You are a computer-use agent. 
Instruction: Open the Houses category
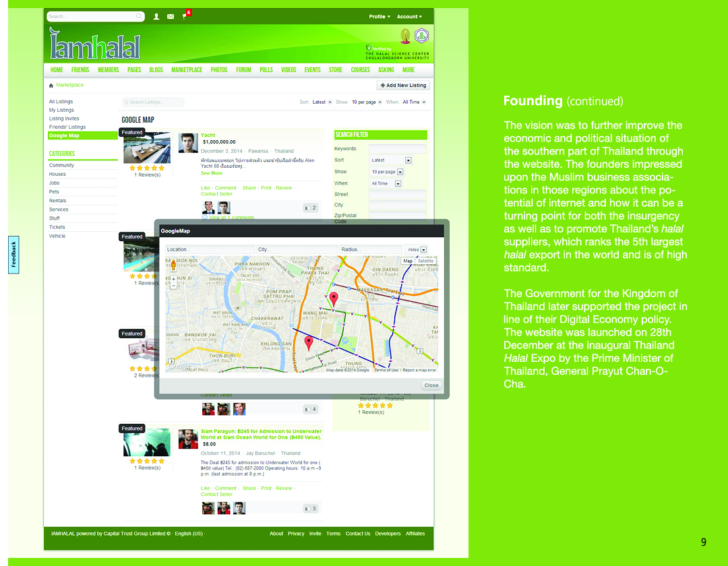[57, 174]
